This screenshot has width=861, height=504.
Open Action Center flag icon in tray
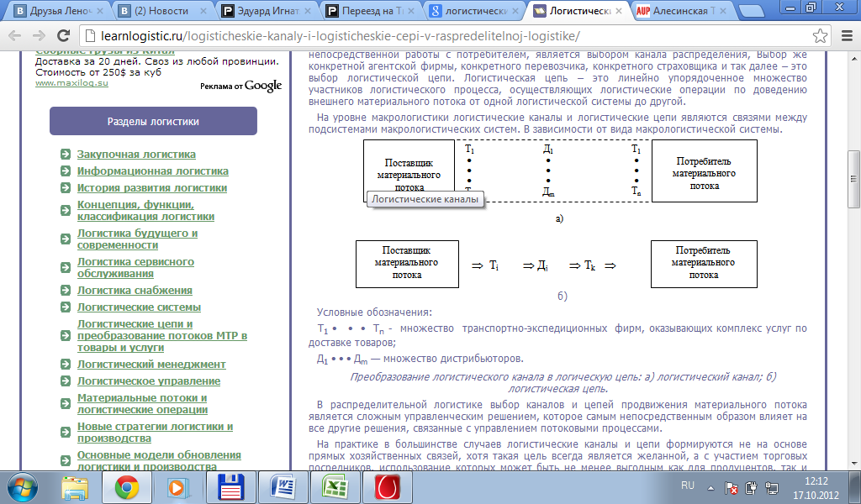732,487
